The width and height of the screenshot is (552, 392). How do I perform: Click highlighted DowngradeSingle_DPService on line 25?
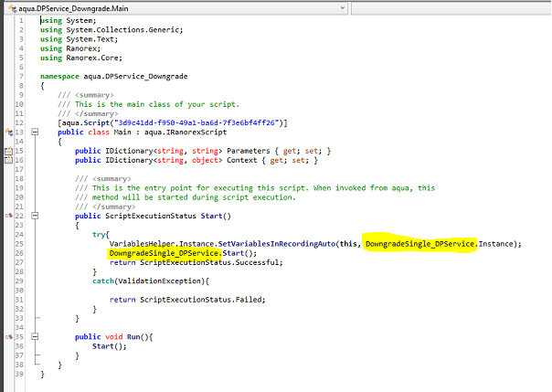click(419, 243)
